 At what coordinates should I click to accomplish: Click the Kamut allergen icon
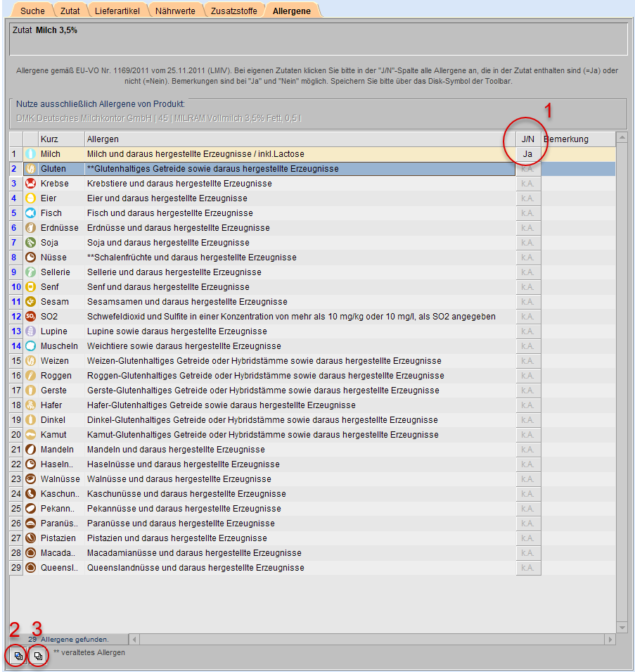30,435
